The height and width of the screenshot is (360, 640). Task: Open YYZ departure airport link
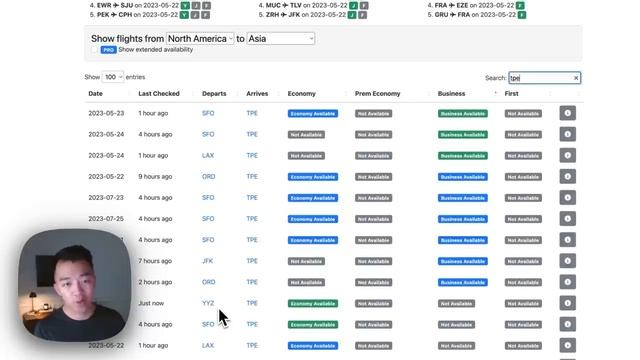208,303
